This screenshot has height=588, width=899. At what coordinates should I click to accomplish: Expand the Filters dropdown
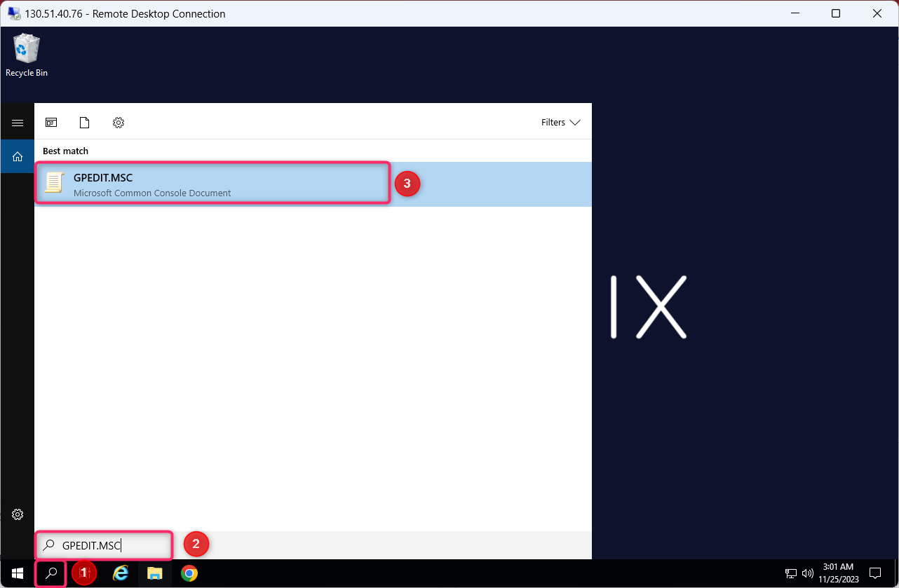pyautogui.click(x=560, y=122)
